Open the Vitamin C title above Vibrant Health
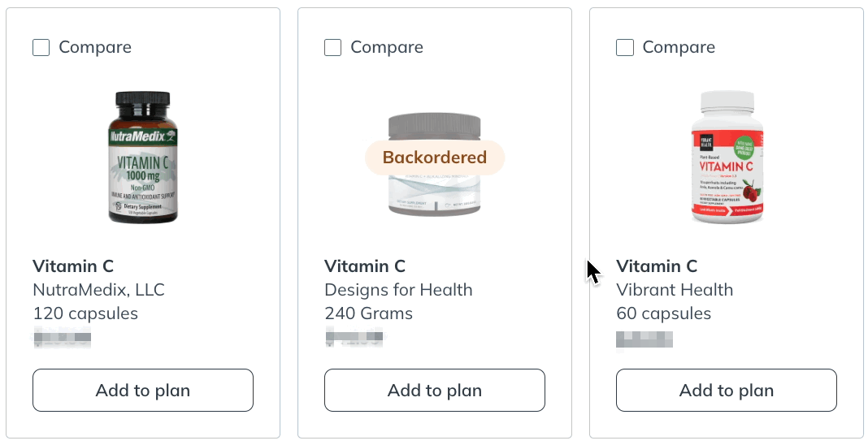The width and height of the screenshot is (868, 445). (x=657, y=266)
